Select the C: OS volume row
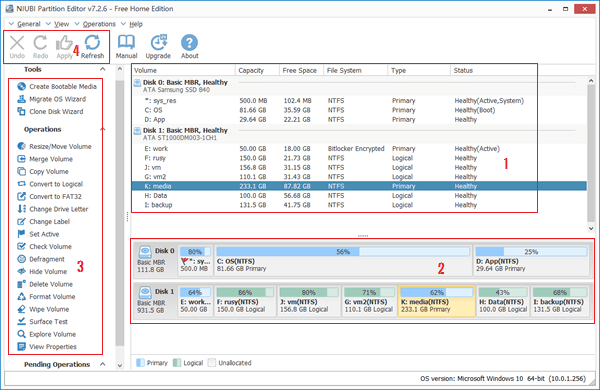 (x=359, y=110)
